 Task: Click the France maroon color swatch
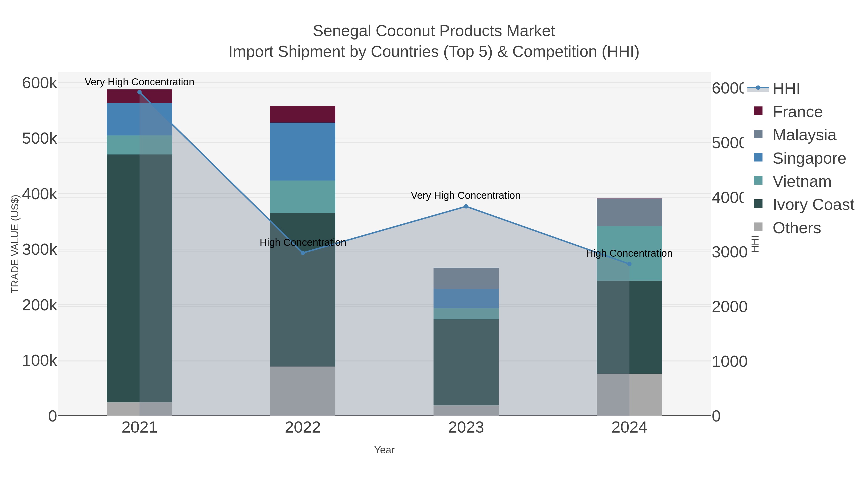pos(758,111)
